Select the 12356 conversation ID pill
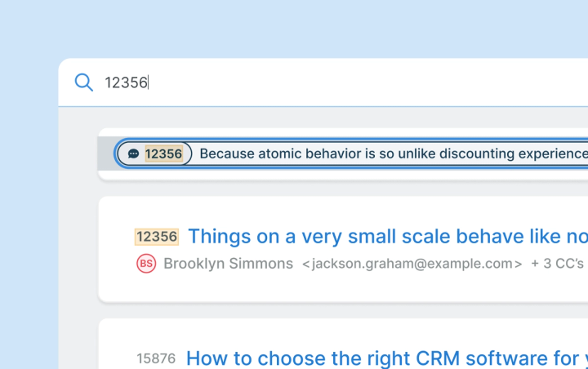Viewport: 588px width, 369px height. (x=154, y=153)
